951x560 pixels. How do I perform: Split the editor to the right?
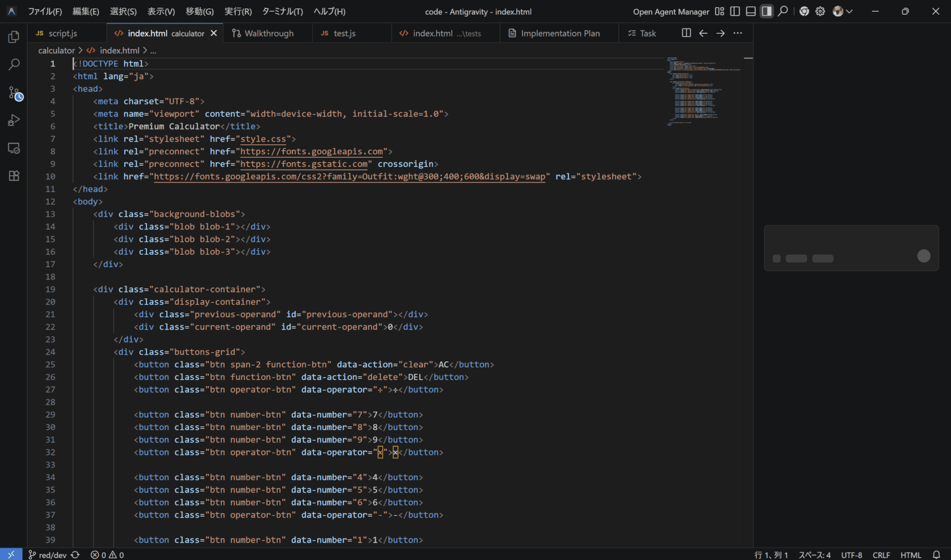point(686,33)
